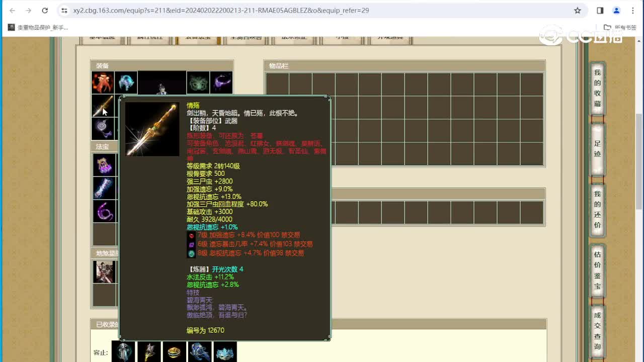
Task: Click the 法宝 section header
Action: (x=105, y=147)
